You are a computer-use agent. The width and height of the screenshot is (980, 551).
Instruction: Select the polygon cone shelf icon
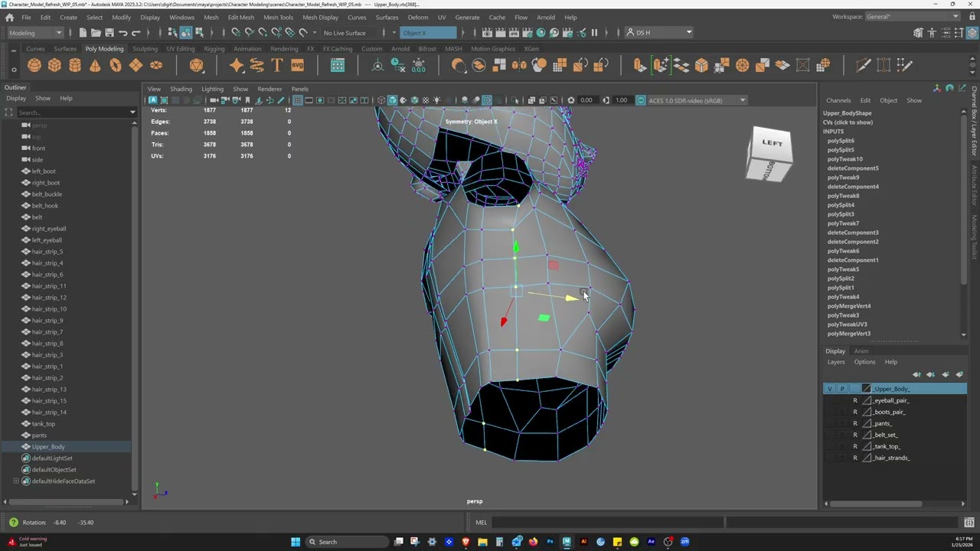[x=95, y=66]
